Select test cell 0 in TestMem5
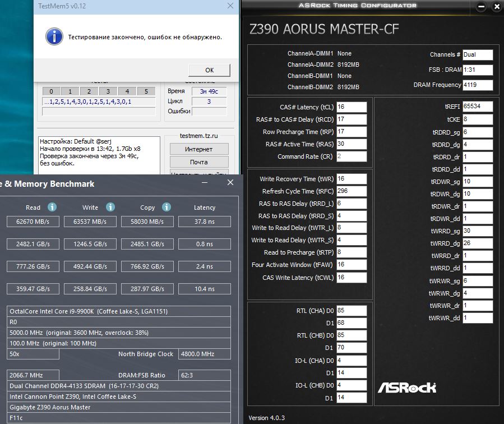Screen dimensions: 504x424 [51, 91]
